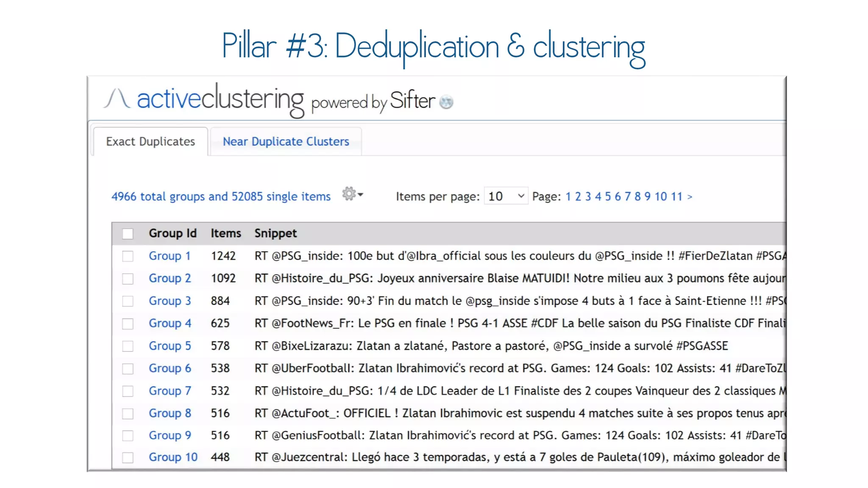Click the @GeniusFootball snippet text
The image size is (868, 488).
[520, 435]
